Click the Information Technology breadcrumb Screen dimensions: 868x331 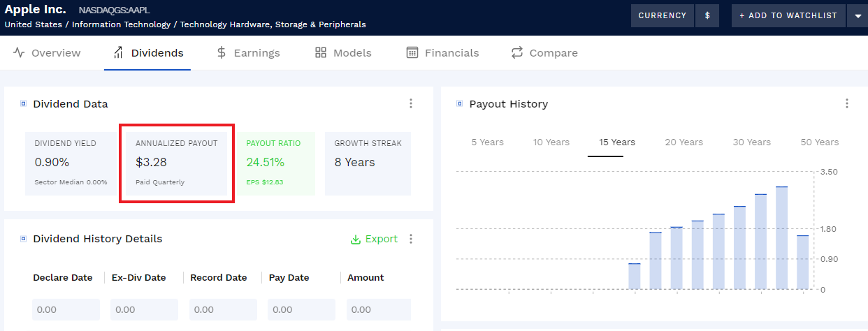[121, 24]
